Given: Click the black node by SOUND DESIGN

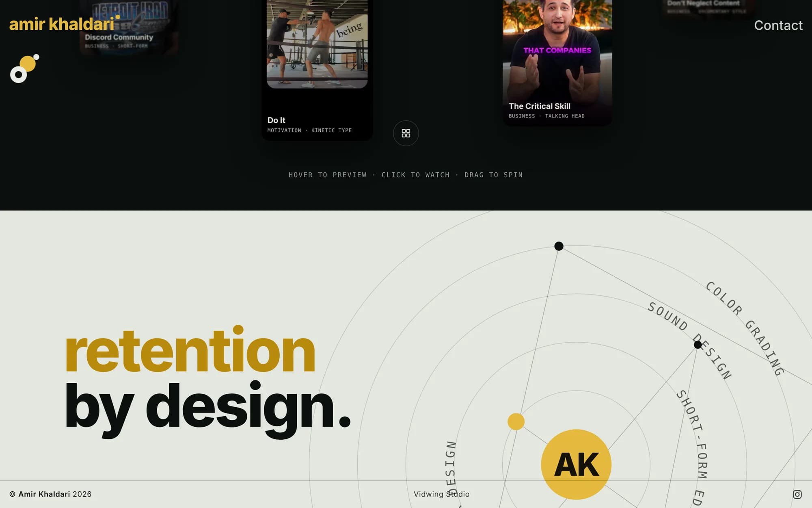Looking at the screenshot, I should 698,345.
